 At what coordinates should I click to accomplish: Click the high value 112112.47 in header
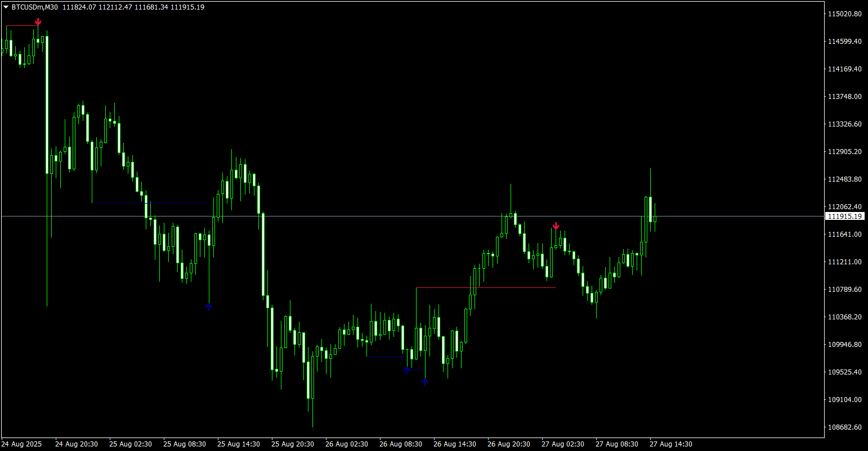[x=115, y=7]
